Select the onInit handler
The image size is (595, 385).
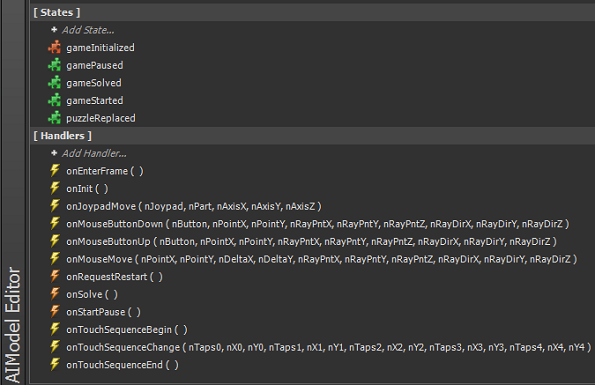point(87,189)
